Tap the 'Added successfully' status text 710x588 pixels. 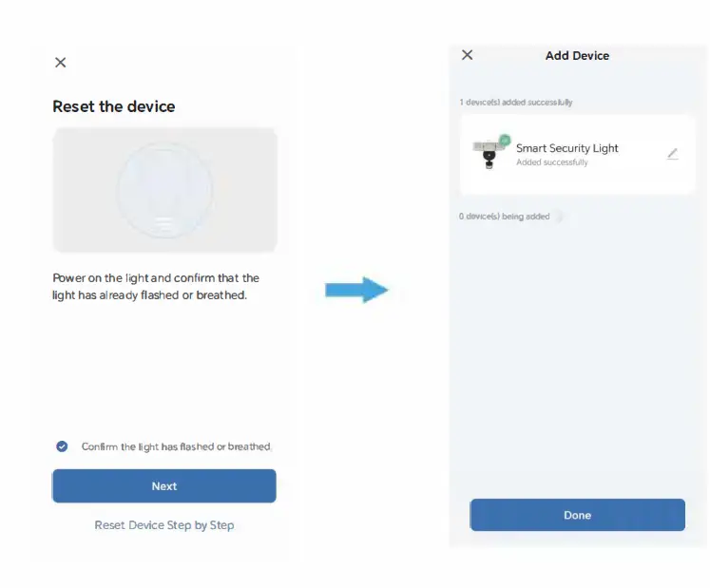(x=552, y=163)
